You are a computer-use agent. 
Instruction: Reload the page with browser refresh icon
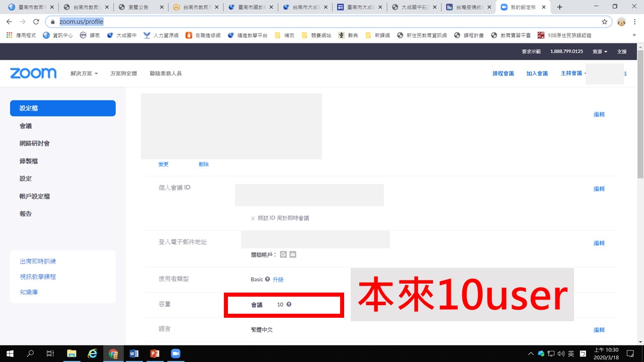click(36, 22)
